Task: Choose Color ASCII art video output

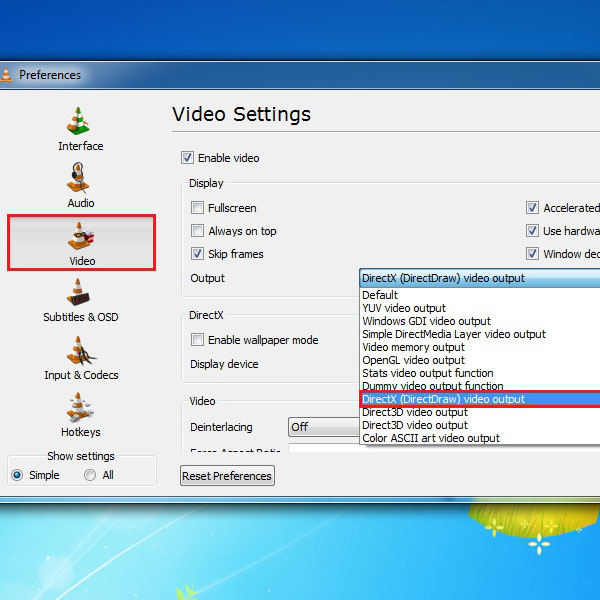Action: [x=480, y=438]
